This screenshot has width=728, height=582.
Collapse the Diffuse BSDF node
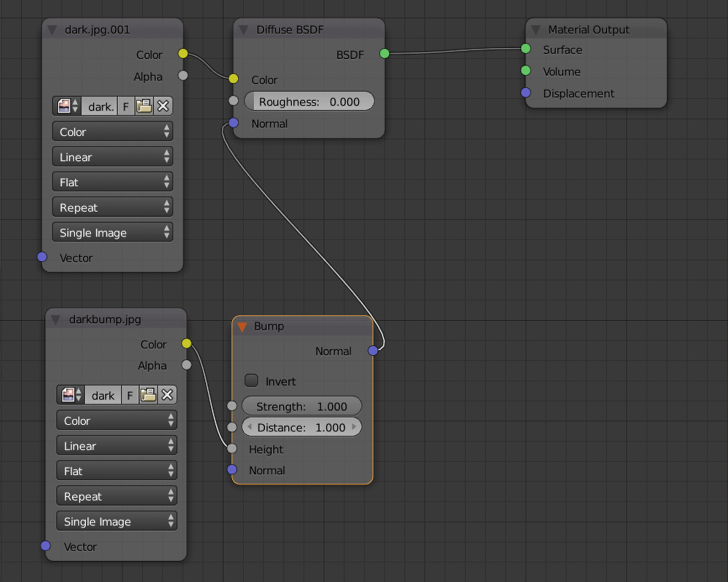pyautogui.click(x=244, y=30)
